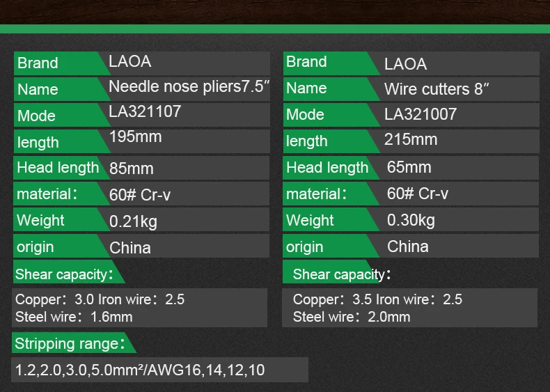Click 'Copper: 3.5 Iron wire: 2.5' text

point(377,299)
